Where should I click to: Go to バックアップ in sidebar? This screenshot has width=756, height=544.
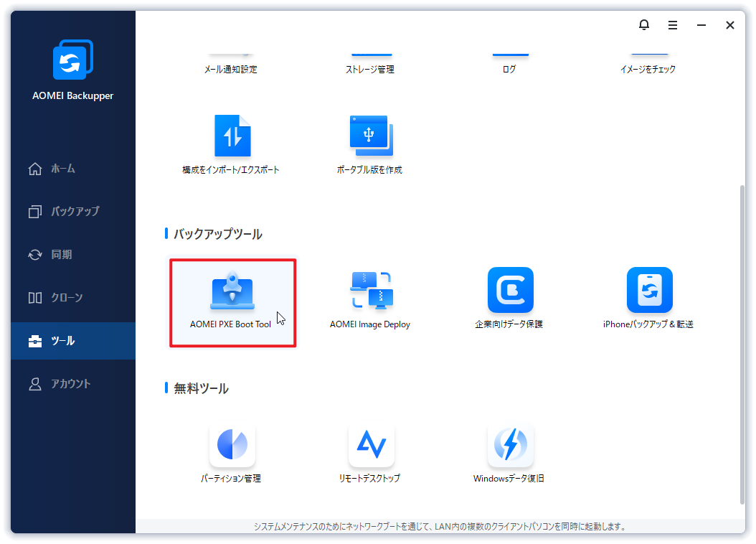[73, 211]
